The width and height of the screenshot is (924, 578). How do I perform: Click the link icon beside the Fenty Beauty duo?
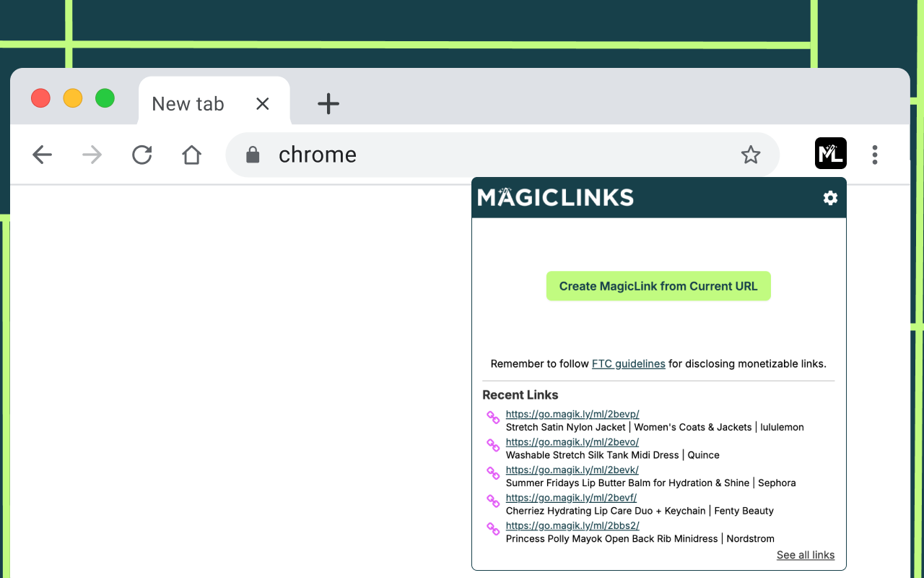(493, 501)
